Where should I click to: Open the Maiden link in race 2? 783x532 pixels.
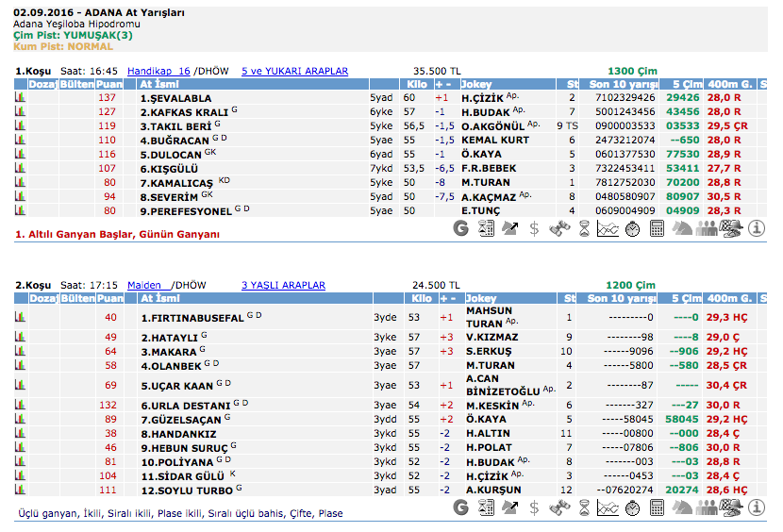click(146, 285)
